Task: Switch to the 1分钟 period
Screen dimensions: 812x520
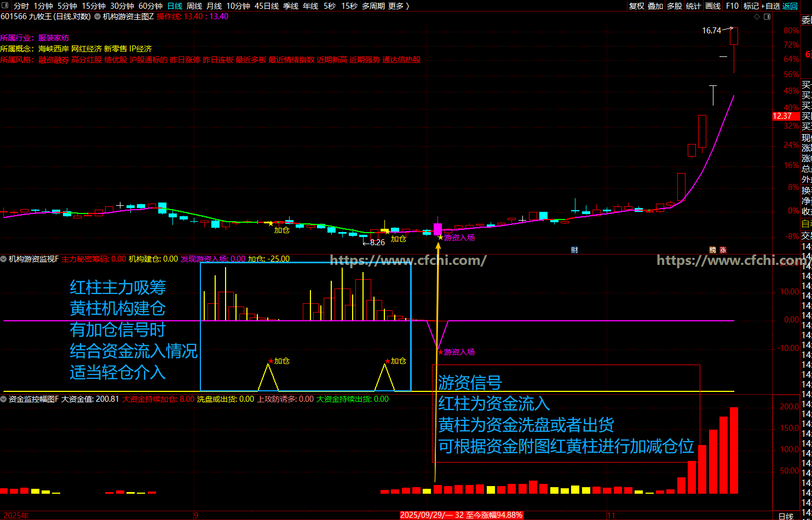Action: [x=43, y=6]
